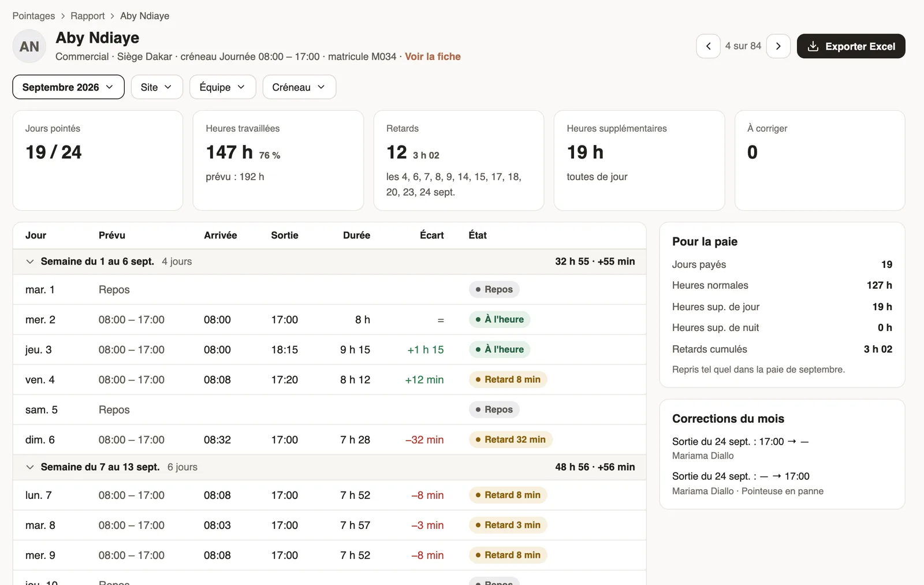Go to previous employee report
924x585 pixels.
(708, 46)
